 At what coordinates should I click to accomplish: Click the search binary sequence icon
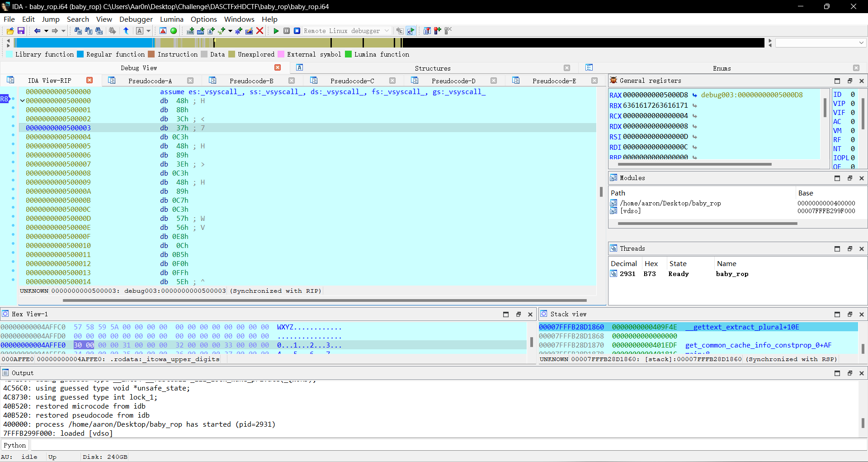(x=99, y=31)
